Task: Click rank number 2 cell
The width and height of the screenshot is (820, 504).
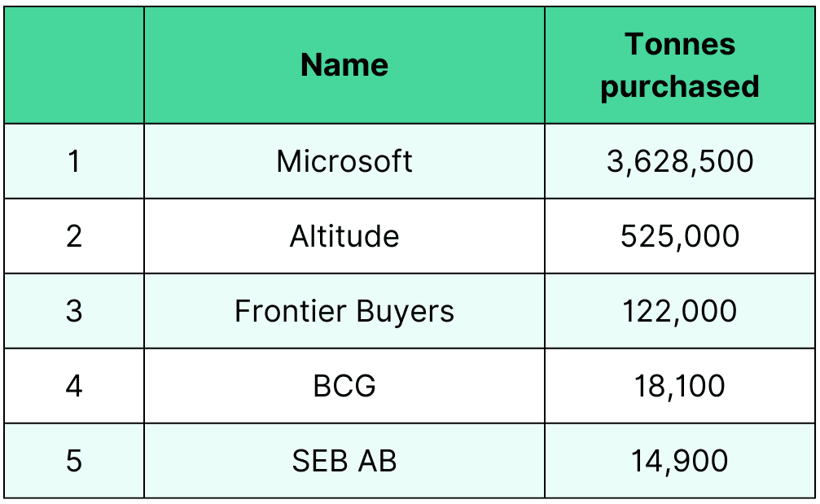Action: (74, 236)
